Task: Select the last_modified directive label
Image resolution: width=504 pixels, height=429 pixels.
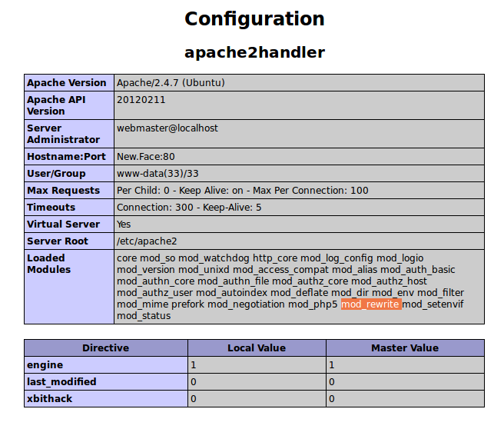Action: pyautogui.click(x=61, y=382)
